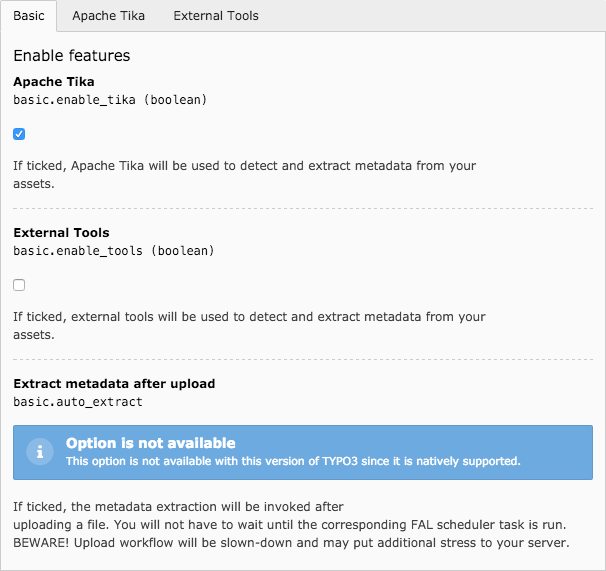Click the bold "External Tools" setting label
Image resolution: width=606 pixels, height=571 pixels.
click(x=61, y=233)
